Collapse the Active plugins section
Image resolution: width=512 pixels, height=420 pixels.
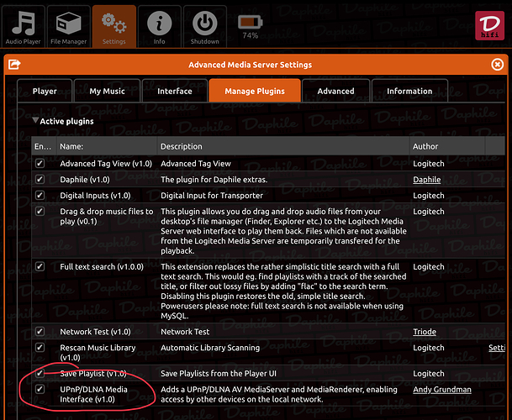[35, 120]
